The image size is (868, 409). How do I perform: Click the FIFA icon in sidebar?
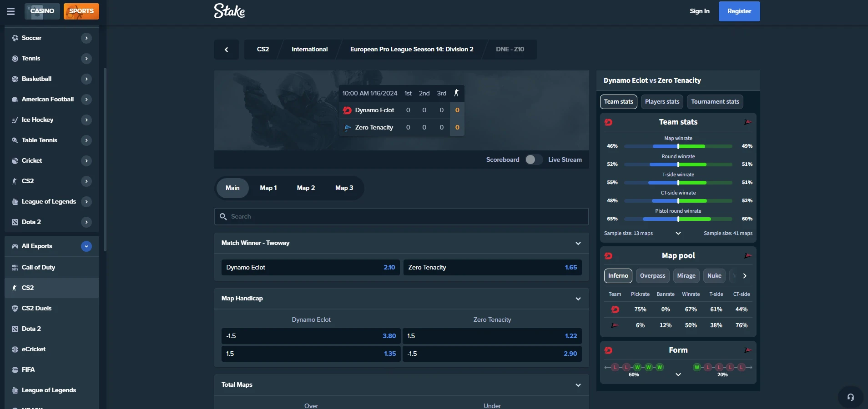point(15,370)
